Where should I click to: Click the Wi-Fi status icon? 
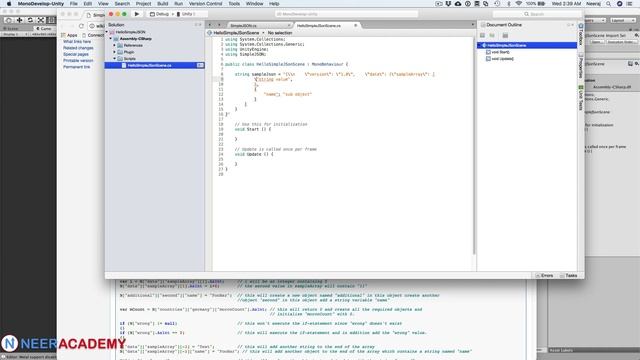519,4
